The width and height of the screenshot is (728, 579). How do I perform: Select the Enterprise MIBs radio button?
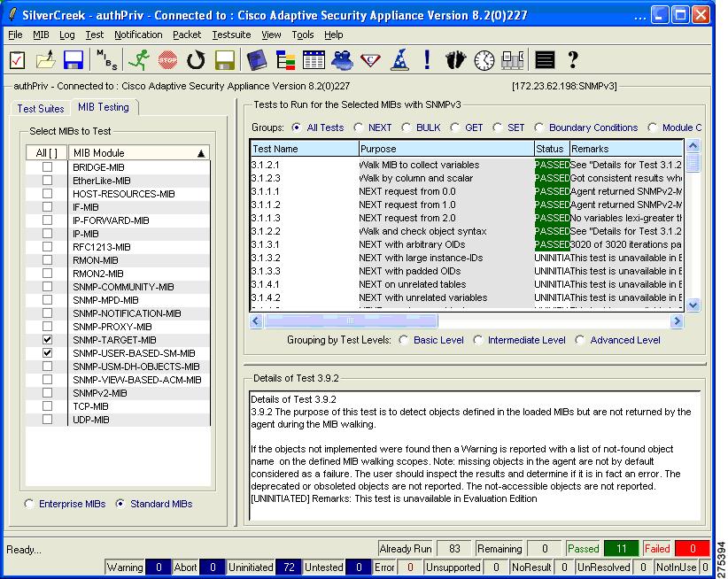pyautogui.click(x=29, y=504)
